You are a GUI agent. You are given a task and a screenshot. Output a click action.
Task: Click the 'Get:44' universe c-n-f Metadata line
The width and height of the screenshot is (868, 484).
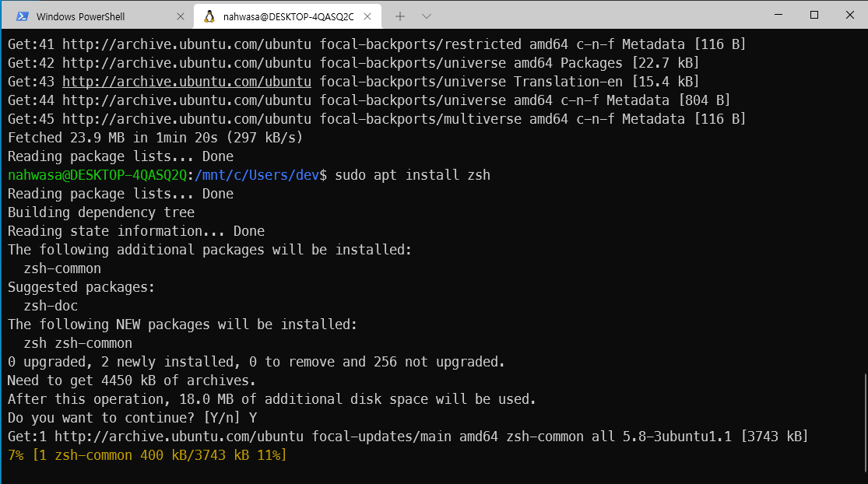[x=369, y=100]
